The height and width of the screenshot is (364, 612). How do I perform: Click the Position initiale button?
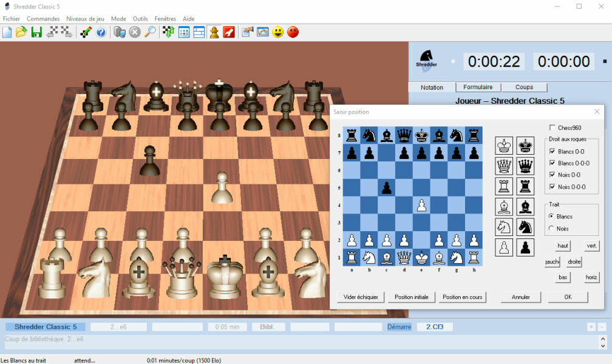412,297
